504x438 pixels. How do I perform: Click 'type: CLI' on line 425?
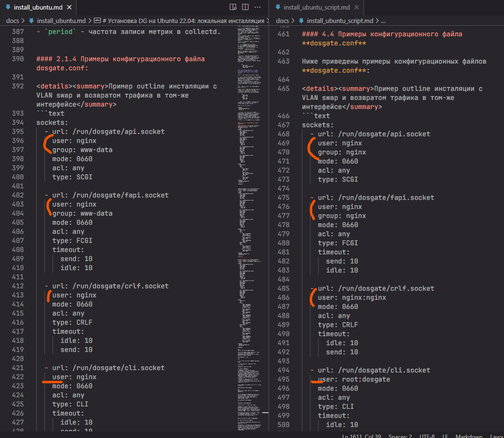pyautogui.click(x=70, y=404)
